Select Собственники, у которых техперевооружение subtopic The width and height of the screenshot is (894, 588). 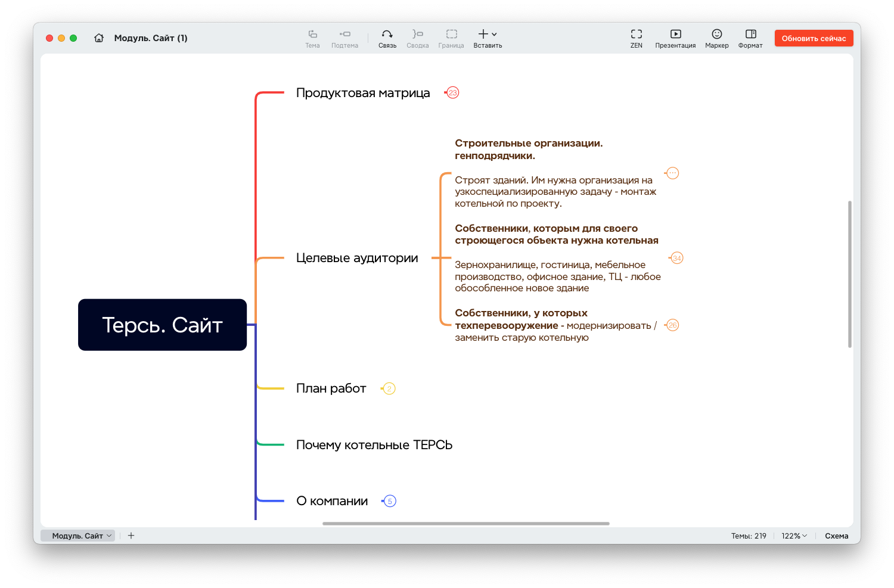[x=555, y=325]
